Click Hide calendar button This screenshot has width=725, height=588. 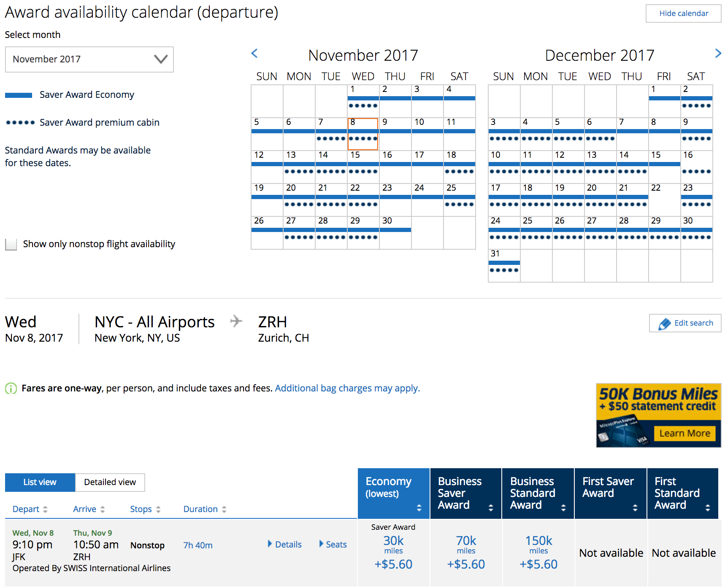tap(684, 13)
